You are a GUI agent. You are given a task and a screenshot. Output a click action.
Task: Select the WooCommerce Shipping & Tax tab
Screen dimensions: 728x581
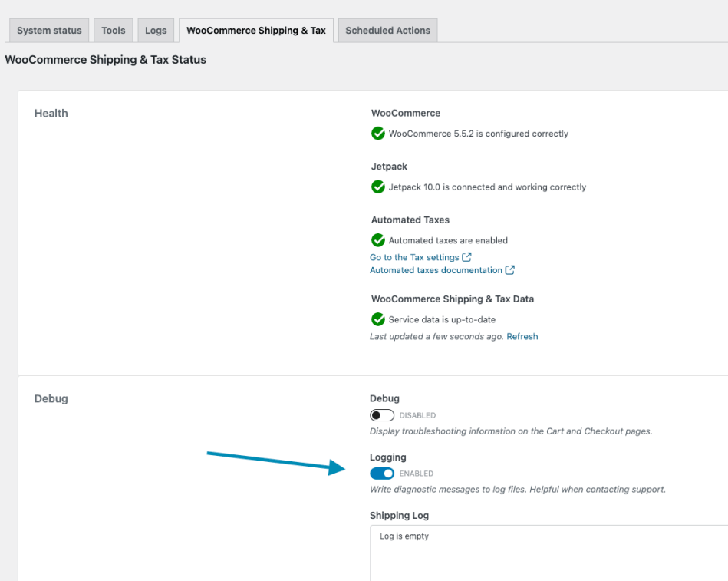coord(256,31)
